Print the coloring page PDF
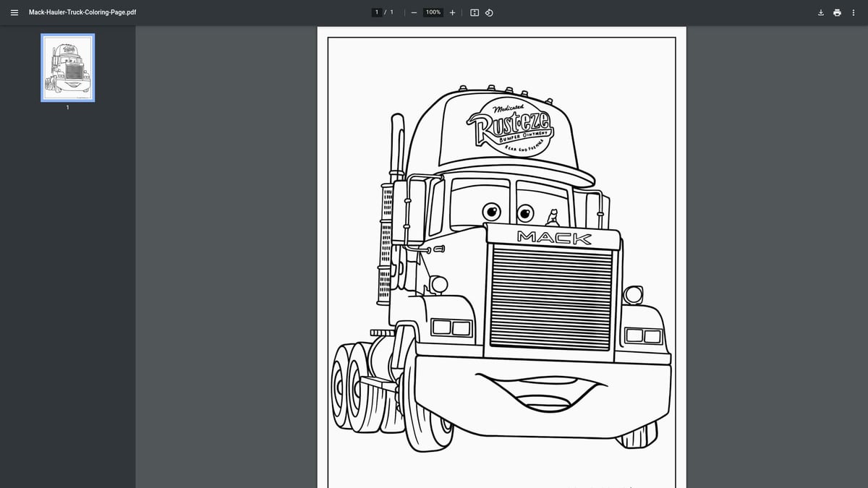The width and height of the screenshot is (868, 488). click(x=837, y=12)
